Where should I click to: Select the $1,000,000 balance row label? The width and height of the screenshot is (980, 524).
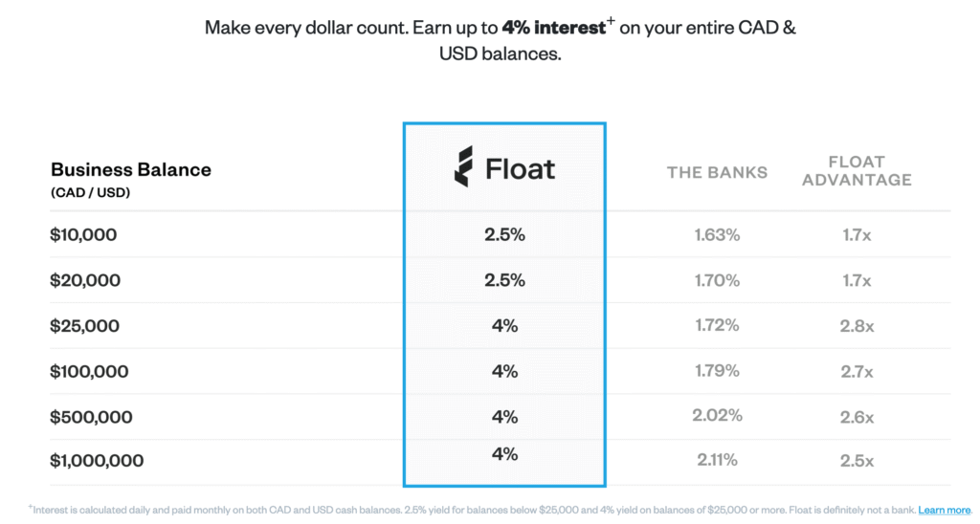point(97,461)
